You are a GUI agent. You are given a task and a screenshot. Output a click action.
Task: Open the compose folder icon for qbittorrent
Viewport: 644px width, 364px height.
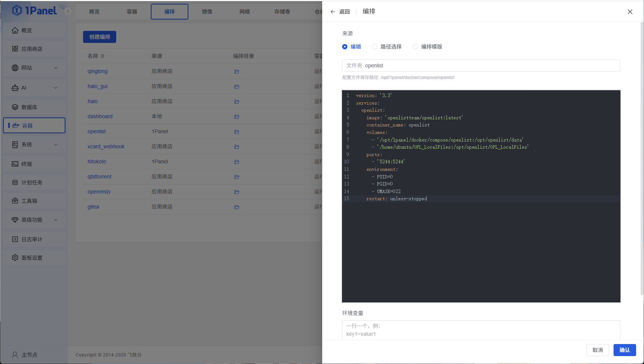237,177
